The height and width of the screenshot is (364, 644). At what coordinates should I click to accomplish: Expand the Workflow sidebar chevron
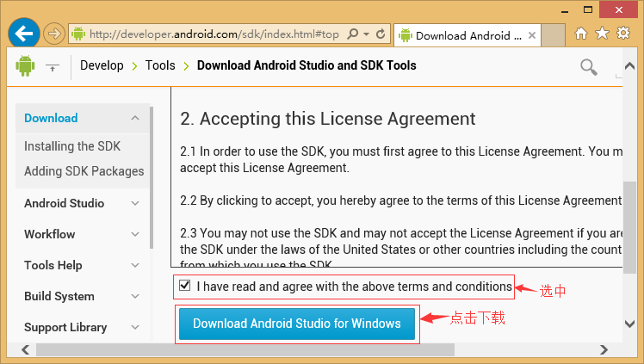tap(135, 234)
